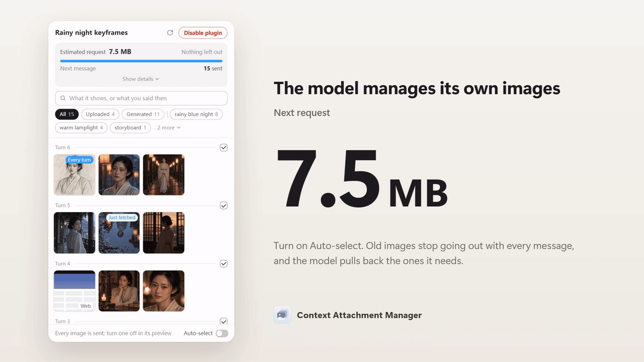
Task: Click the Next message label
Action: point(78,68)
